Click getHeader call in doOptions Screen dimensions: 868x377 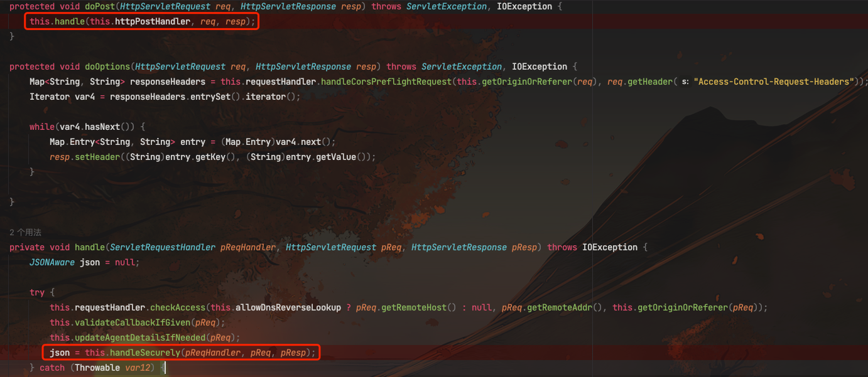tap(649, 82)
